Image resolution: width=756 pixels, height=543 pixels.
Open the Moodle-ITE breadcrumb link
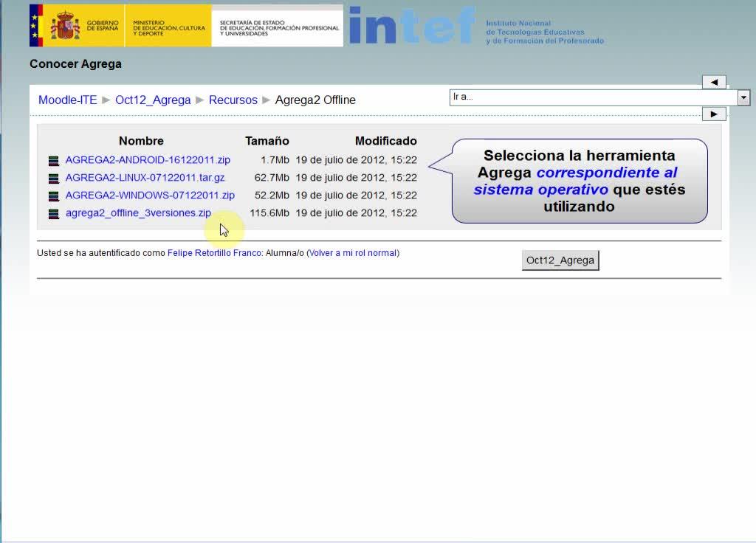(x=67, y=100)
